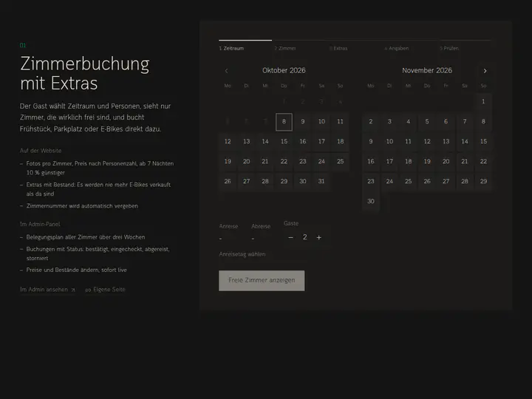Screen dimensions: 532x399
Task: Select October 18 date cell
Action: [341, 141]
